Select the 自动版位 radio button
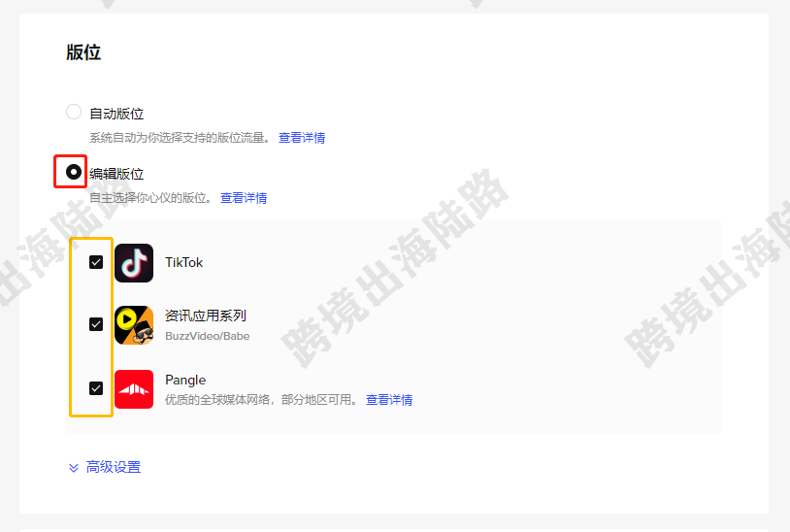The height and width of the screenshot is (532, 790). pyautogui.click(x=74, y=112)
